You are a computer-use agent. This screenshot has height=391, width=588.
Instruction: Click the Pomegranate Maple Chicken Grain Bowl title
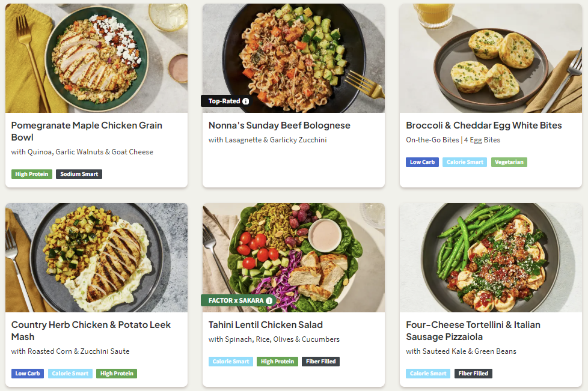pyautogui.click(x=87, y=132)
